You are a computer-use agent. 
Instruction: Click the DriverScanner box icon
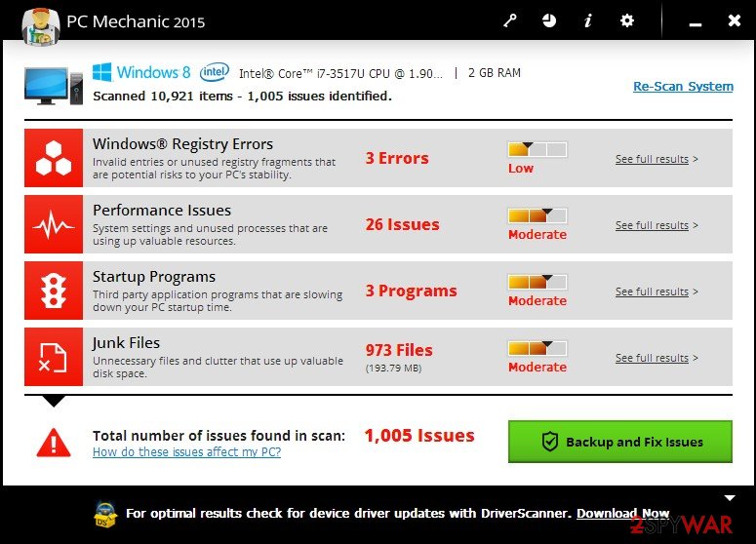pos(105,515)
